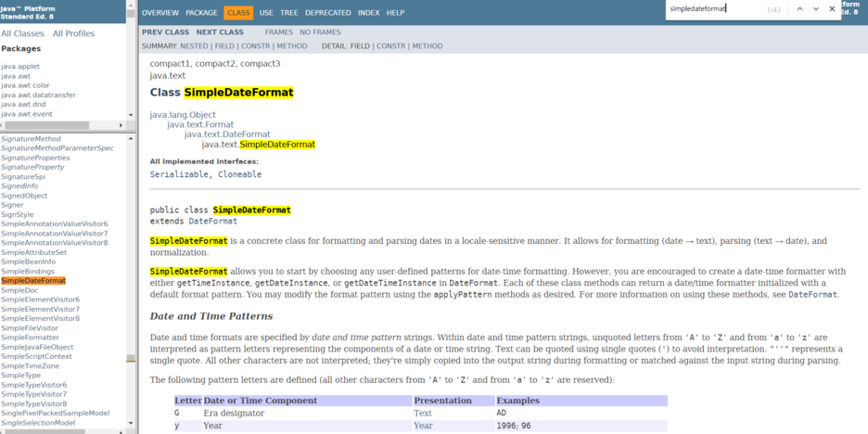Go to next find match arrow

816,9
